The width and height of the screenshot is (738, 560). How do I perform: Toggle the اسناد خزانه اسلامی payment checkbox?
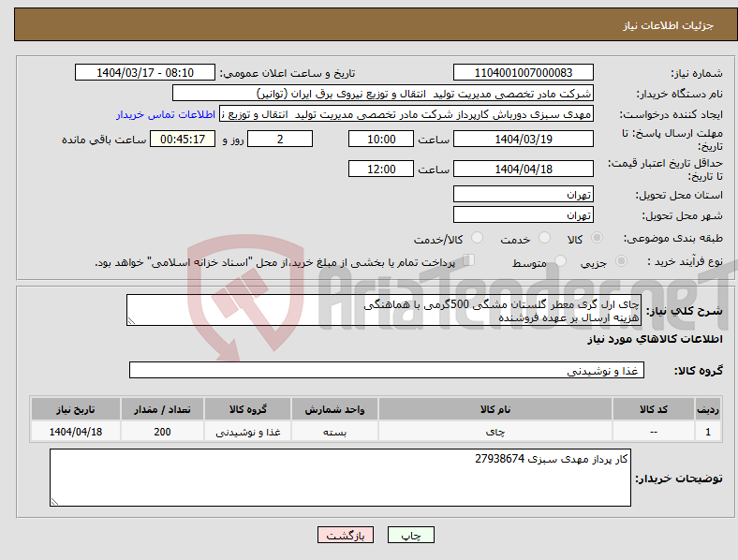[x=469, y=259]
